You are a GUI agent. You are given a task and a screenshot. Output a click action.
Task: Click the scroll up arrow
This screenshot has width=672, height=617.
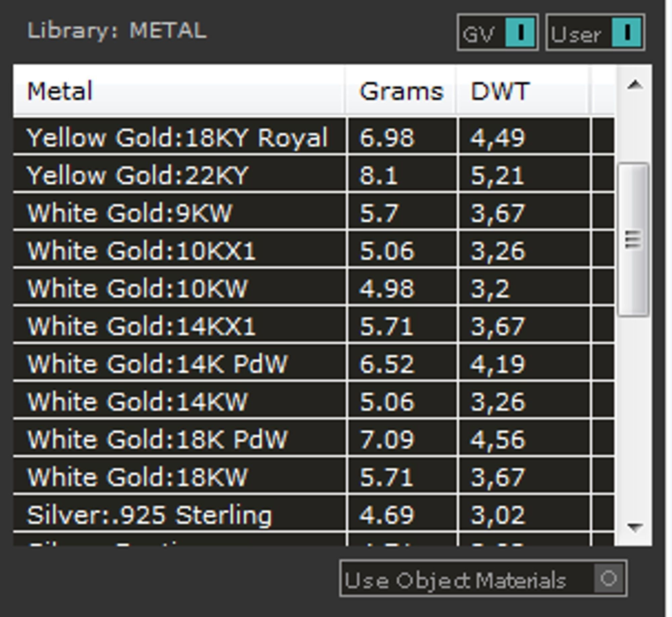(x=635, y=85)
